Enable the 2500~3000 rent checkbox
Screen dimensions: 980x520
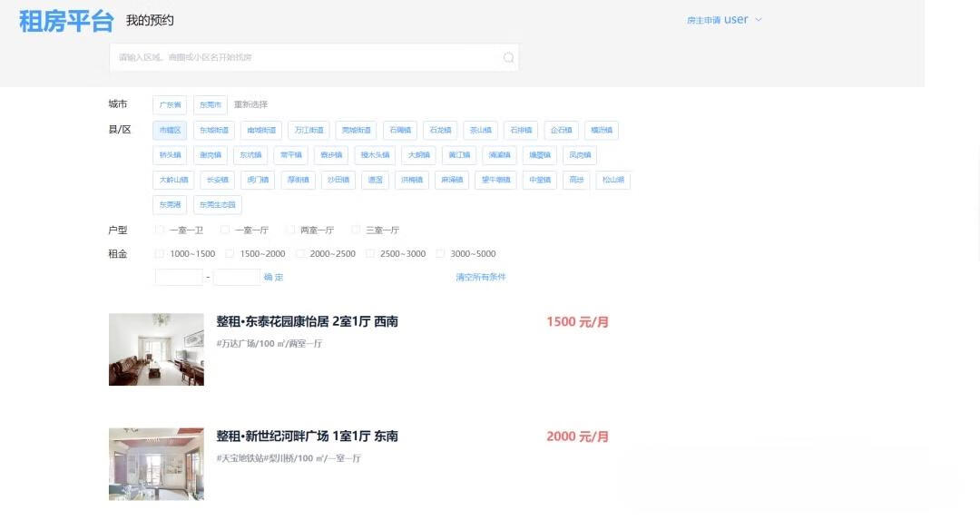(370, 254)
